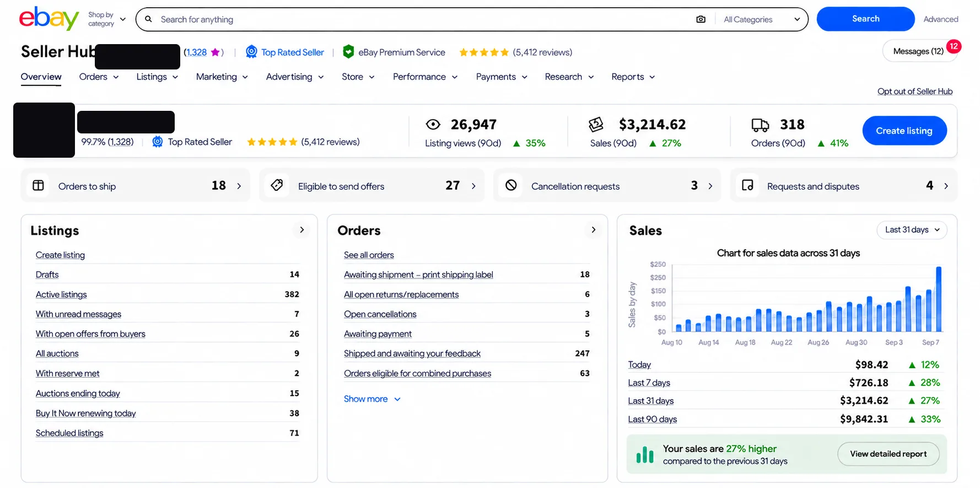Click Today sales link
This screenshot has width=980, height=488.
click(639, 364)
